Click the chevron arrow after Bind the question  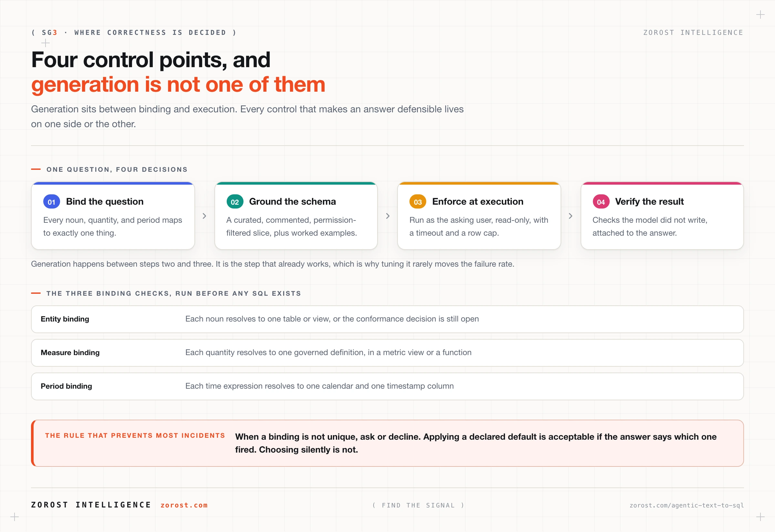coord(204,216)
